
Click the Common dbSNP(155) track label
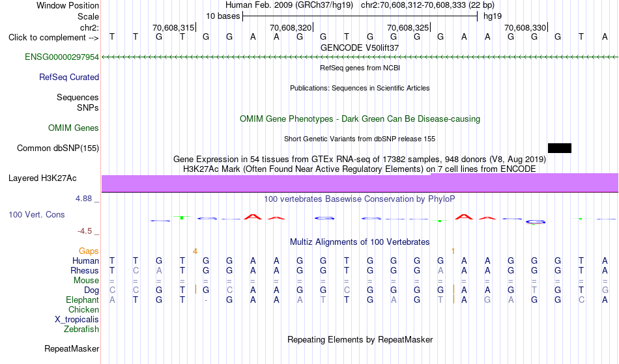coord(57,148)
